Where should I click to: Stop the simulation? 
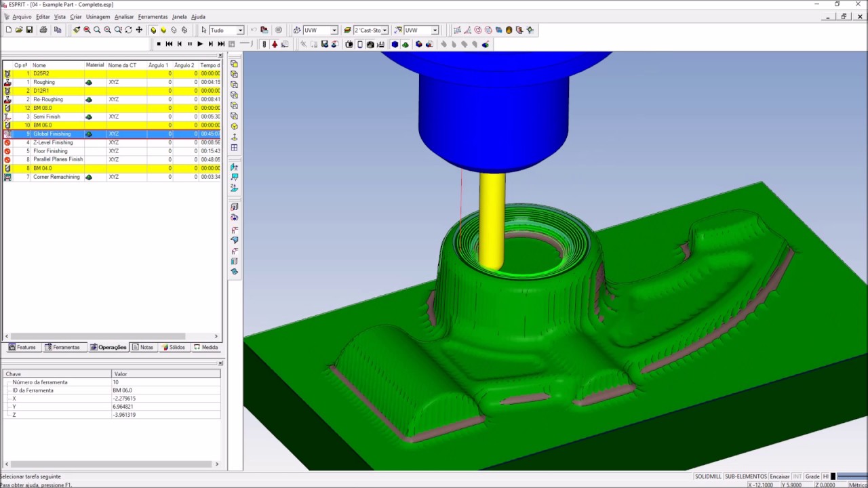[x=159, y=44]
